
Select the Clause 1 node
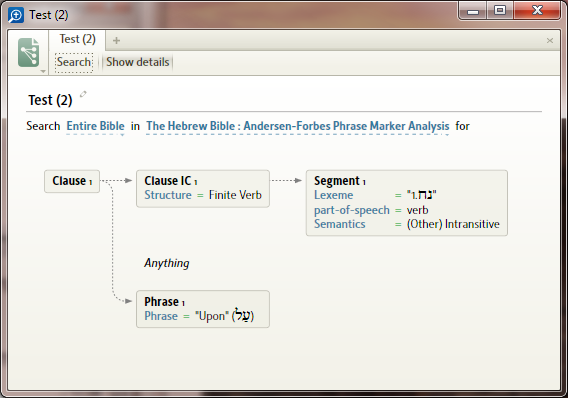click(72, 181)
